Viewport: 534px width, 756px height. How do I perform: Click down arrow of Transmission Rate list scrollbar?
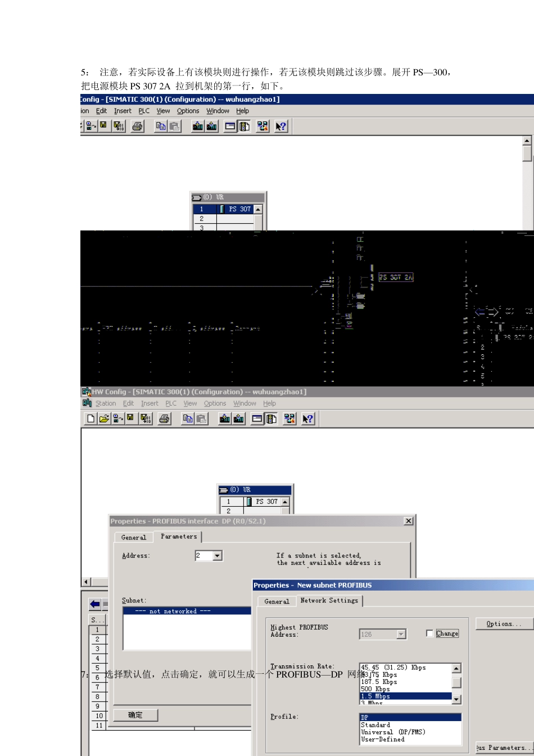pos(456,699)
